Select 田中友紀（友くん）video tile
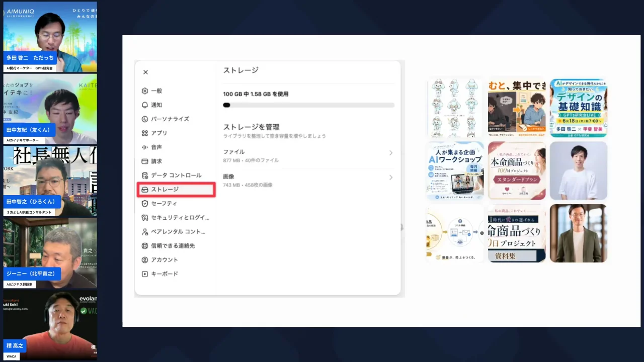The width and height of the screenshot is (644, 362). 50,109
